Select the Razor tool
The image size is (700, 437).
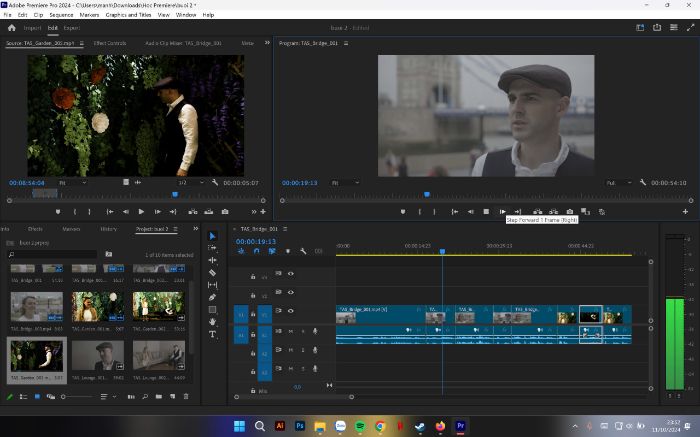pos(212,272)
